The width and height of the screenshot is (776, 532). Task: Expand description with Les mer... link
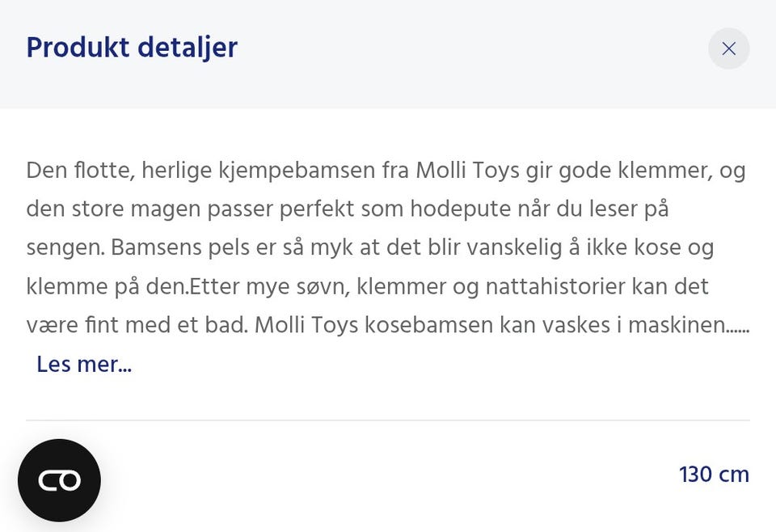84,365
